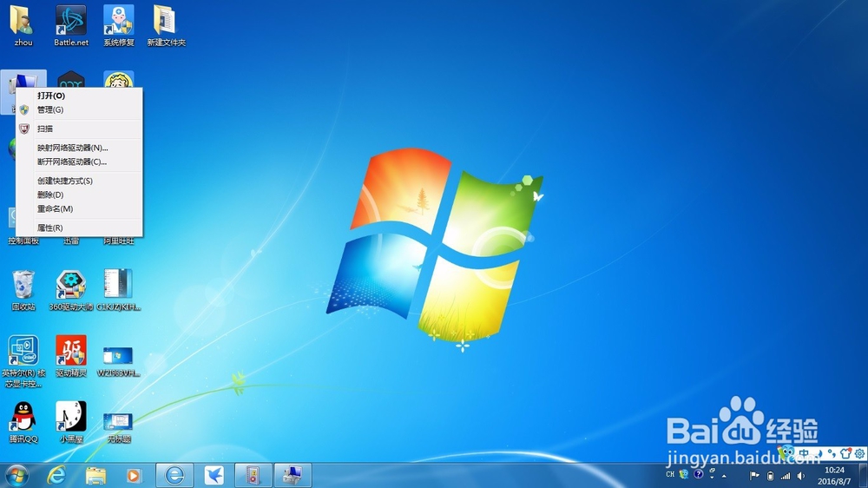Open the Action Center flag icon

[754, 475]
